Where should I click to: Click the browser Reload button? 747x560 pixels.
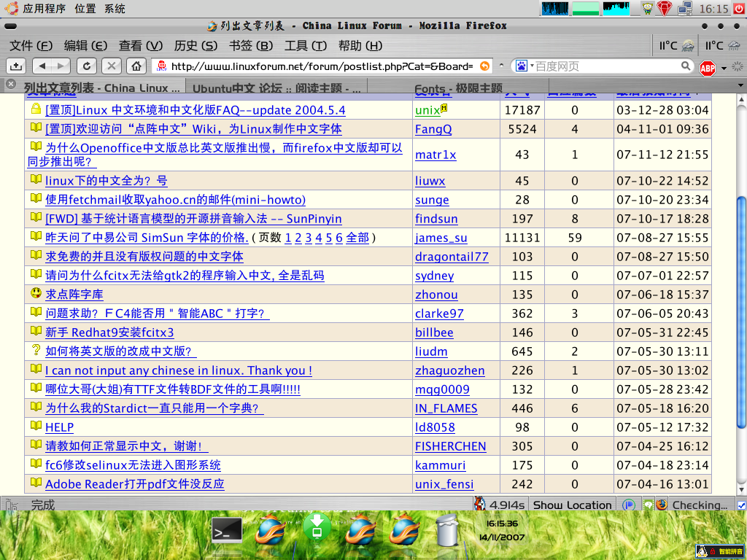coord(87,66)
